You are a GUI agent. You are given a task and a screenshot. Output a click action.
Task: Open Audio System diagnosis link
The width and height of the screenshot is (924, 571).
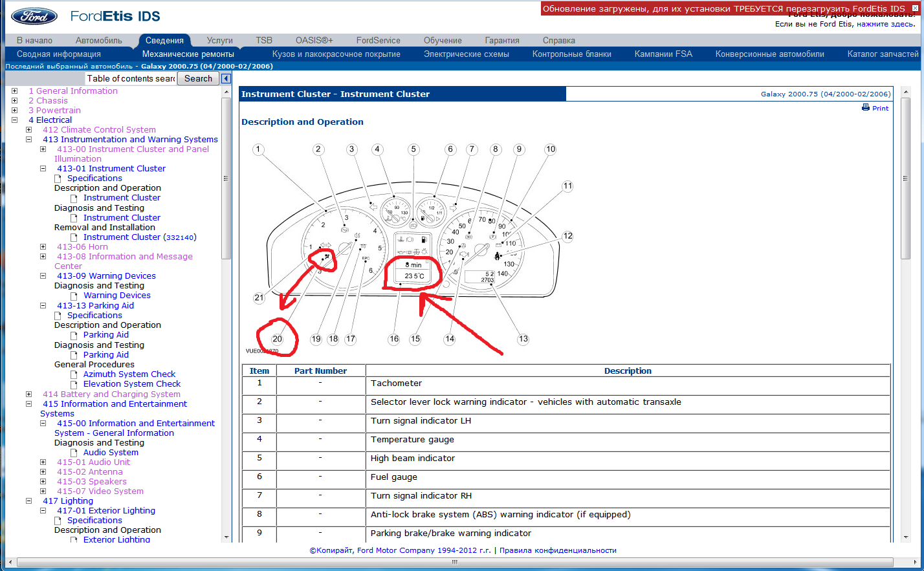click(x=111, y=453)
